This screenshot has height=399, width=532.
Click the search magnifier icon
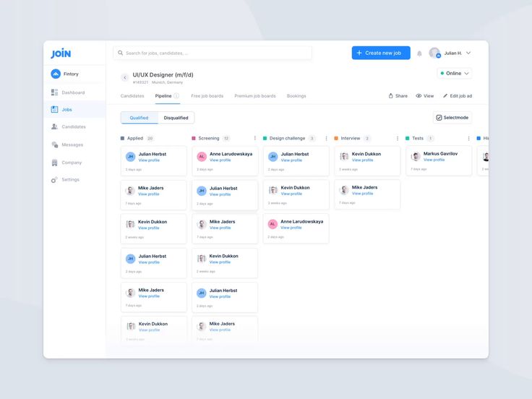(120, 53)
